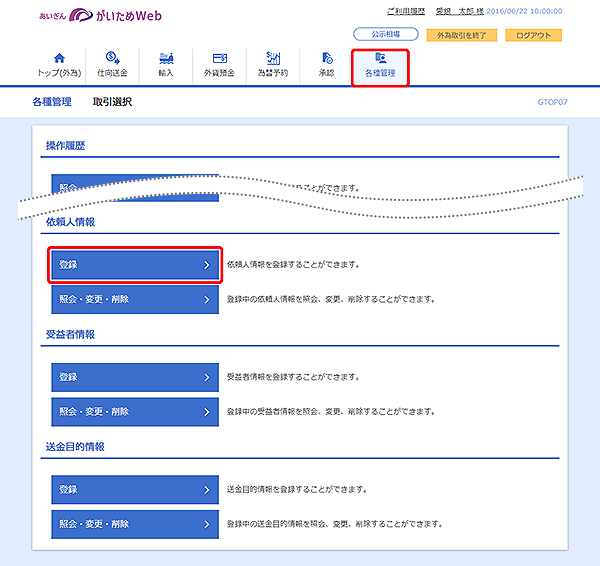Click the 仕向送金 coin icon
This screenshot has height=566, width=600.
[112, 58]
